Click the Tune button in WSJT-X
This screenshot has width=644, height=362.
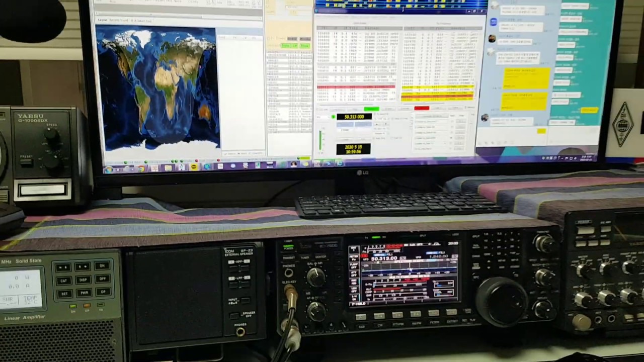pyautogui.click(x=455, y=108)
